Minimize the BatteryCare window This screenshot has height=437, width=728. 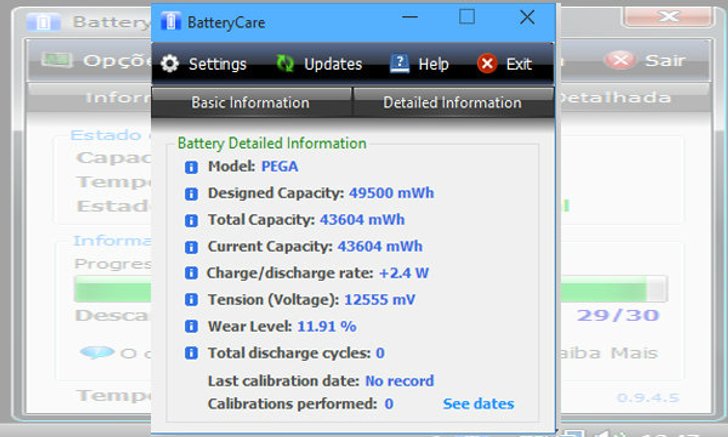[x=410, y=17]
